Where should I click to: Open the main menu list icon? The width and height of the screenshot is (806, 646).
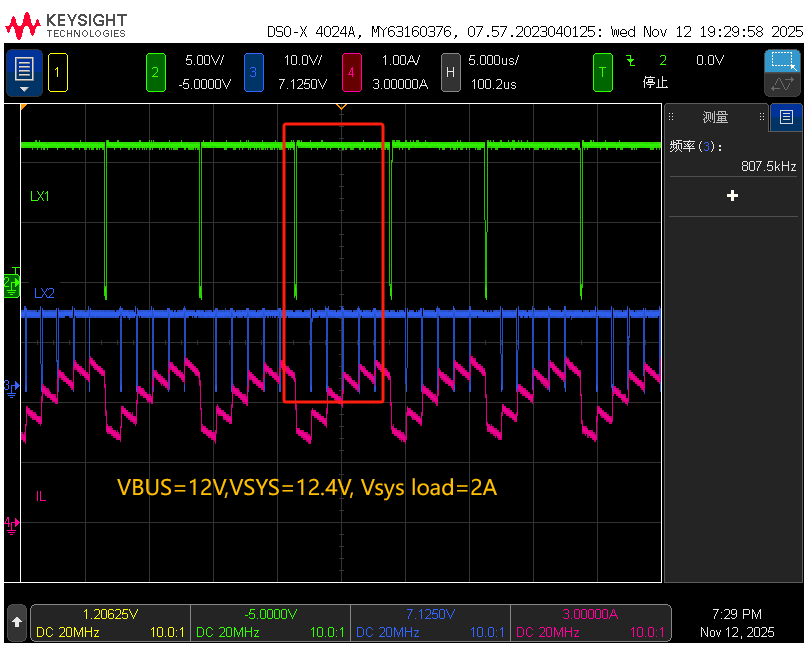24,73
